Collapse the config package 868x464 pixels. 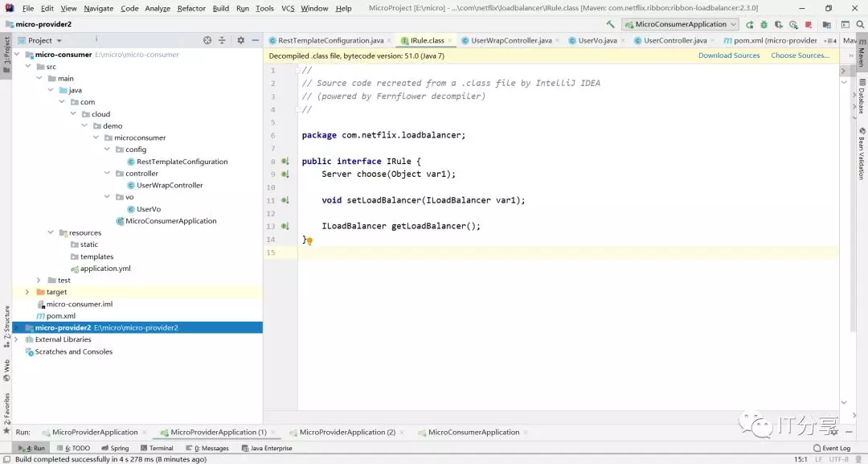(108, 150)
